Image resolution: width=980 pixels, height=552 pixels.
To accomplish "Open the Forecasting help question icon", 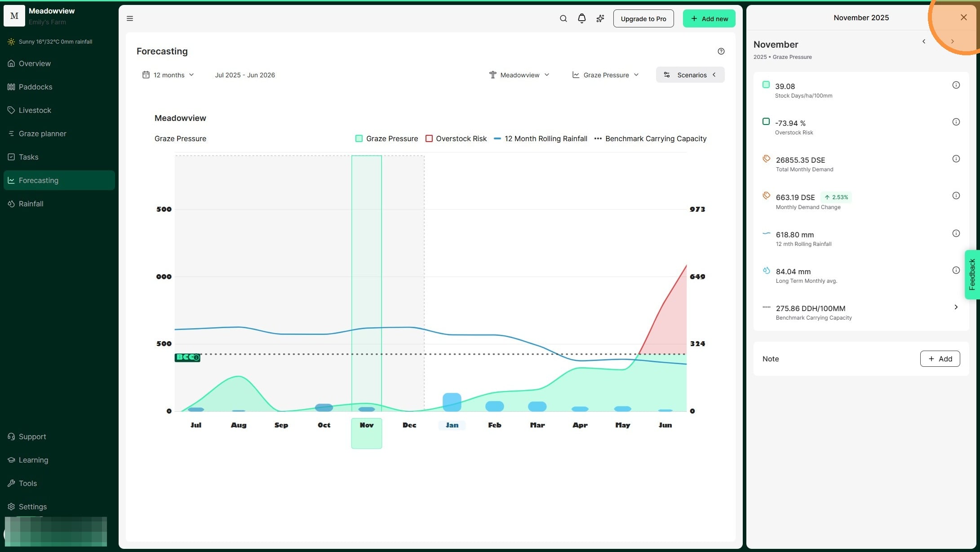I will coord(721,51).
